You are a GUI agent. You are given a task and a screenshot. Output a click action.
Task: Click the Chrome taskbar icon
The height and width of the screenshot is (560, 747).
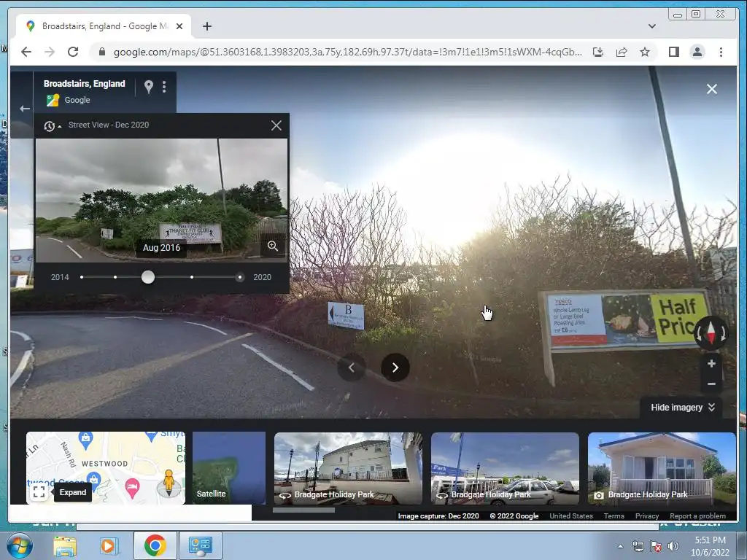point(155,545)
